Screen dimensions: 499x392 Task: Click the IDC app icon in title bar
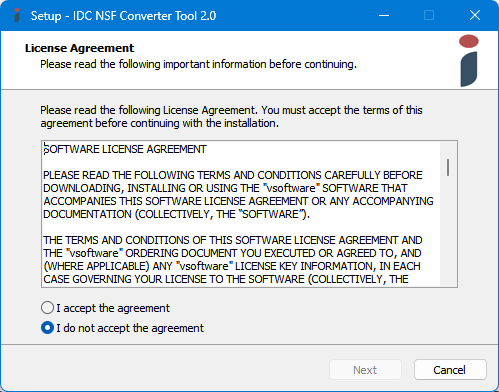click(17, 15)
